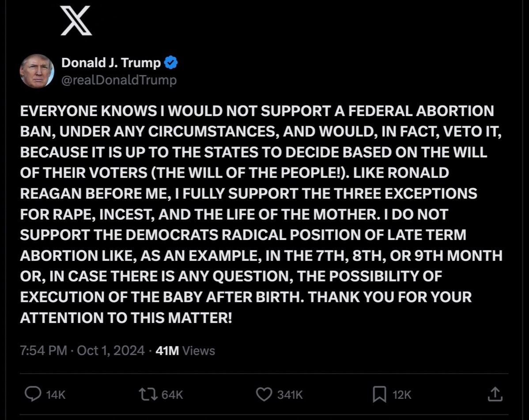Click the closing line "ATTENTION TO THIS MATTER!"

pyautogui.click(x=126, y=317)
